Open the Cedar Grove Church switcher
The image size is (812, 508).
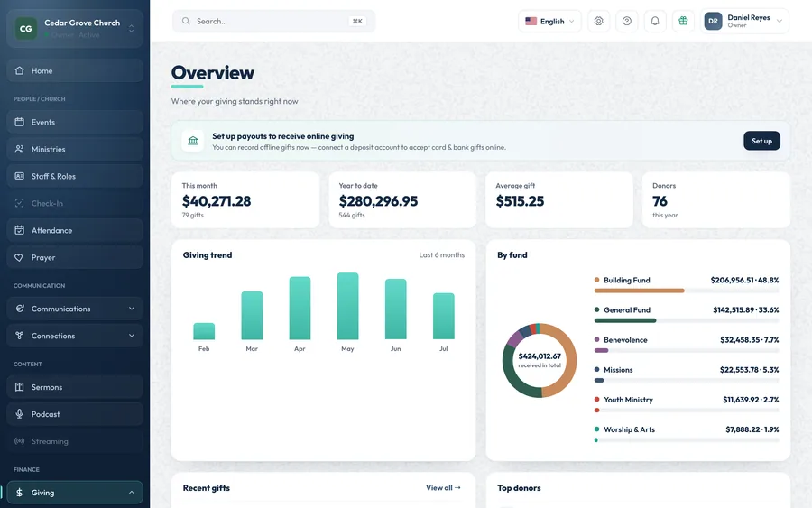pyautogui.click(x=75, y=29)
